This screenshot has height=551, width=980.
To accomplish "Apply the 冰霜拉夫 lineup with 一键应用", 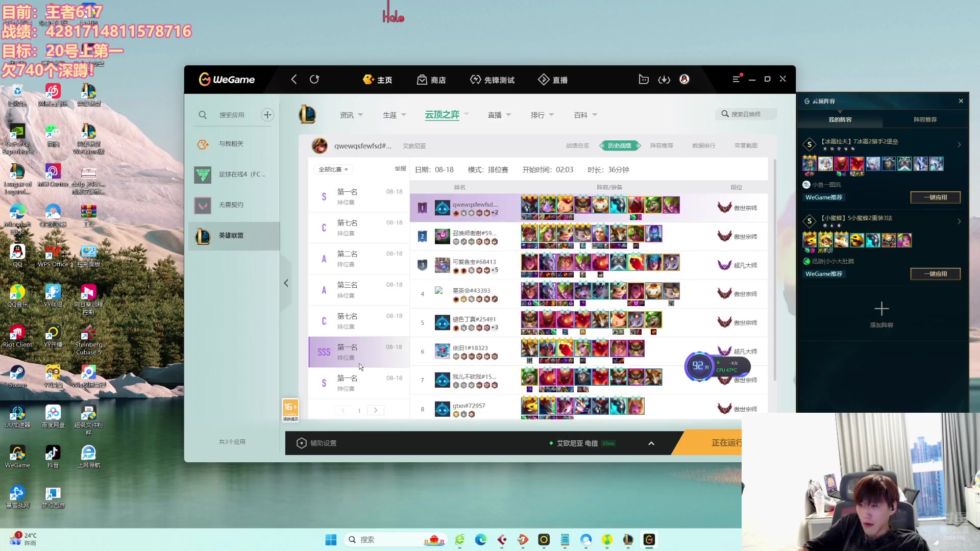I will pyautogui.click(x=935, y=197).
